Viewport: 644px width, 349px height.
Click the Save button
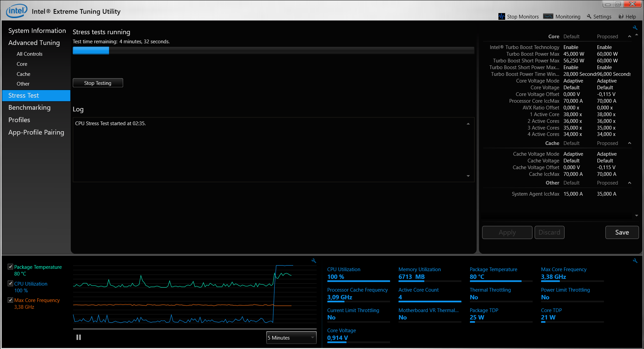(622, 232)
